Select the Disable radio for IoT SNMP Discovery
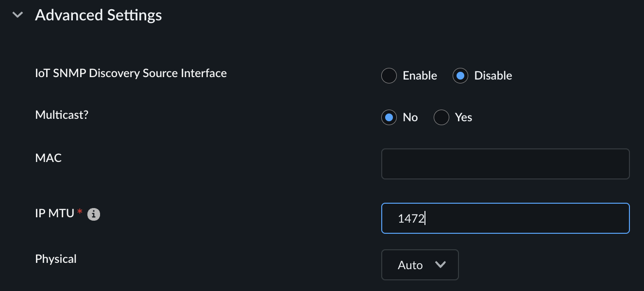Screen dimensions: 644x291 click(x=460, y=76)
